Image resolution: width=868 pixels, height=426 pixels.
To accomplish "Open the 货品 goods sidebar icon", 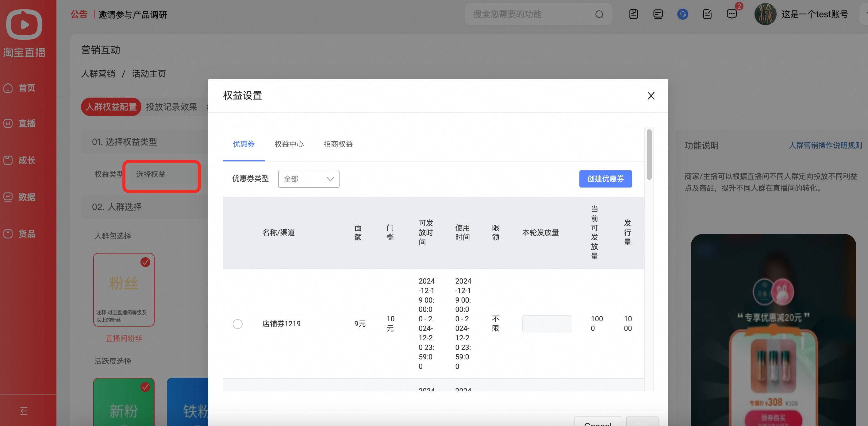I will tap(8, 234).
